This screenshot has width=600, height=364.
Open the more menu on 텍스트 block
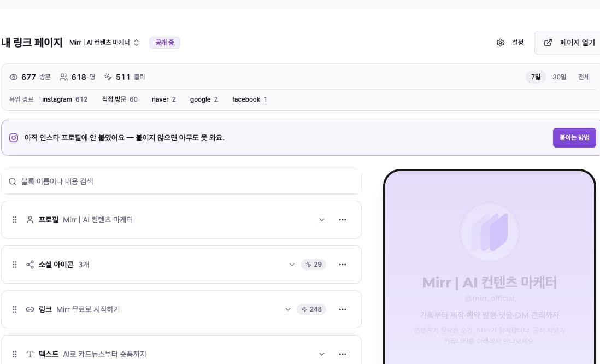click(343, 354)
